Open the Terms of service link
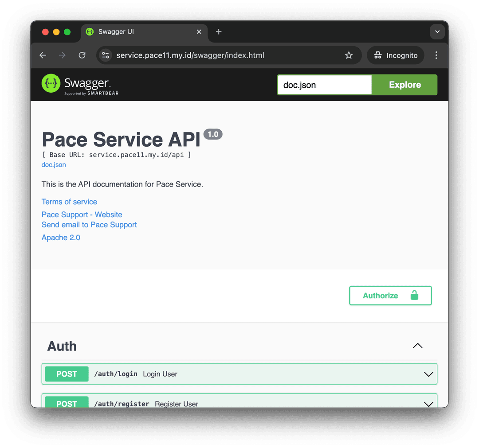Image resolution: width=479 pixels, height=448 pixels. coord(69,202)
